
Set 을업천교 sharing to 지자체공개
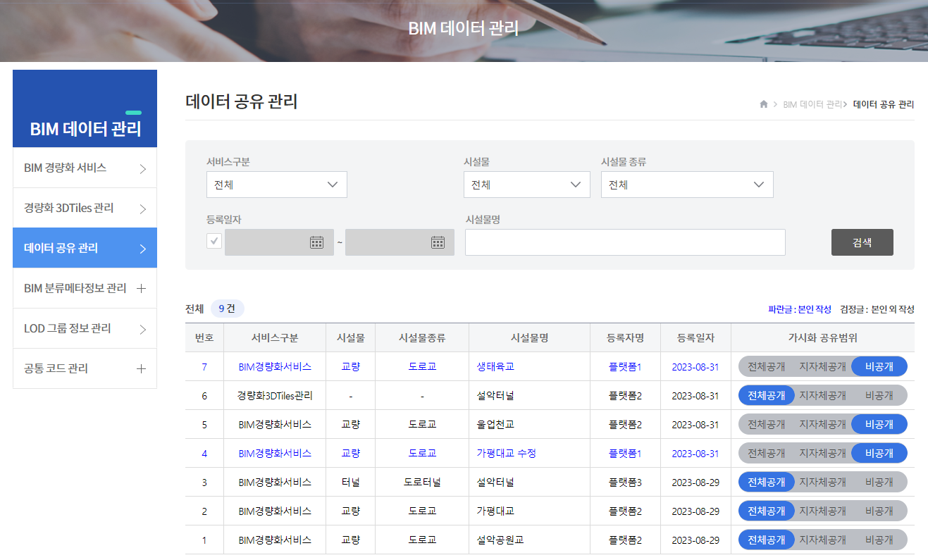(x=822, y=423)
